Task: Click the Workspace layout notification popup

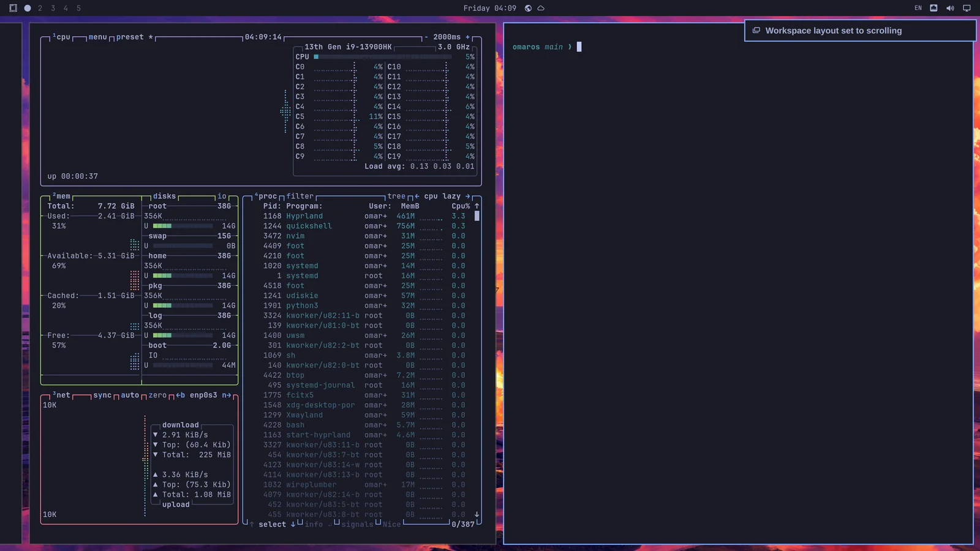Action: click(x=859, y=31)
